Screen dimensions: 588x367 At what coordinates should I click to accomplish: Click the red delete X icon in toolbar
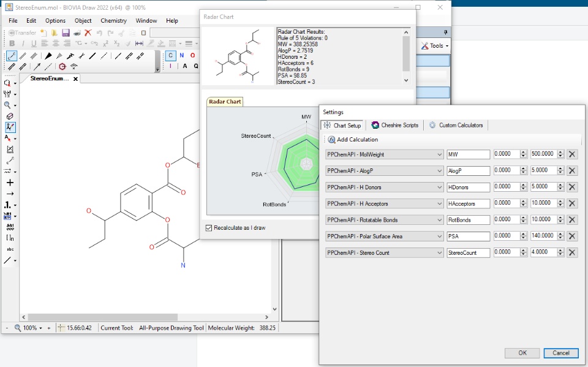[88, 32]
